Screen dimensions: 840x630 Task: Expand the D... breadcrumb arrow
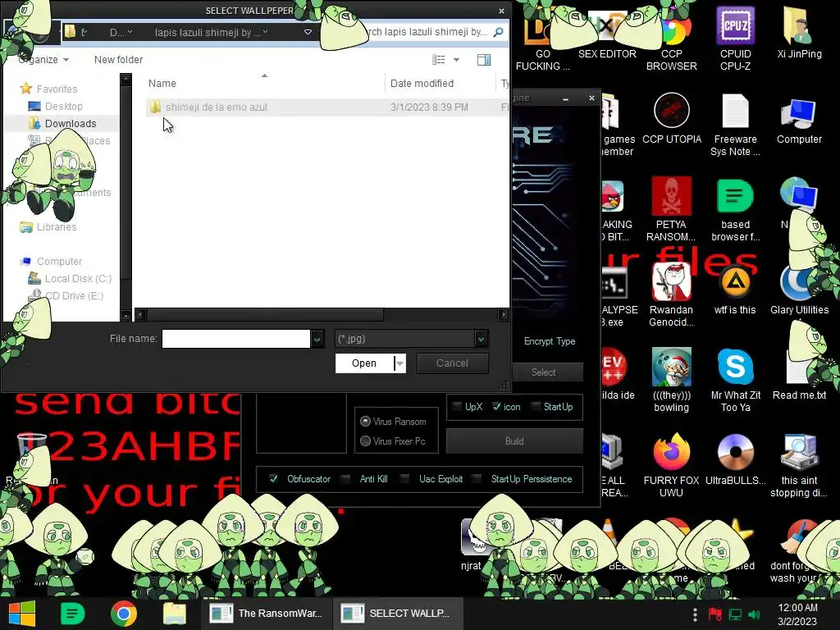pos(130,32)
